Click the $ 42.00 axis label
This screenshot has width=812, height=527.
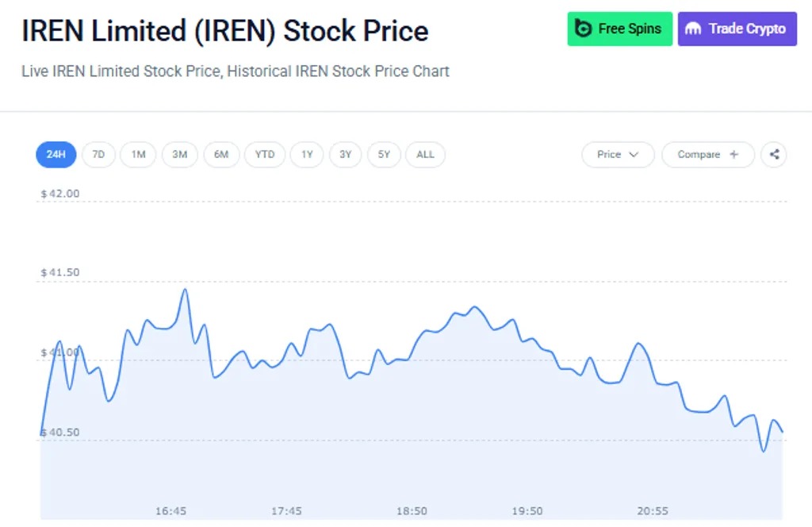(60, 194)
